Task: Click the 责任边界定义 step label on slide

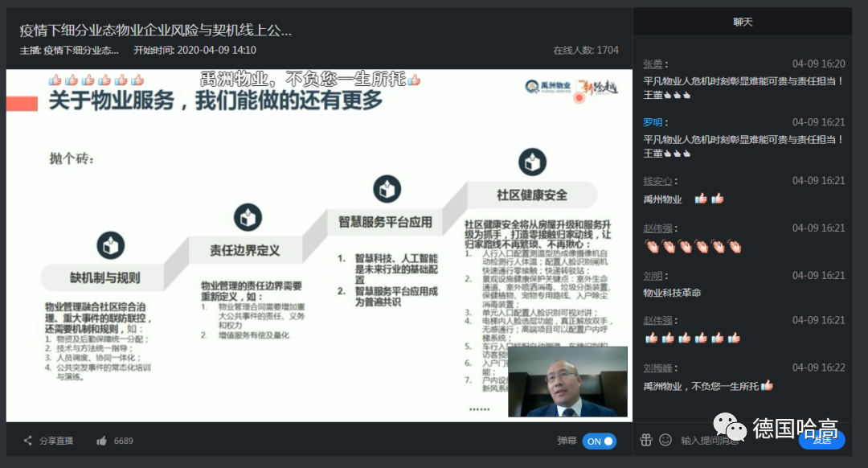Action: pyautogui.click(x=244, y=250)
